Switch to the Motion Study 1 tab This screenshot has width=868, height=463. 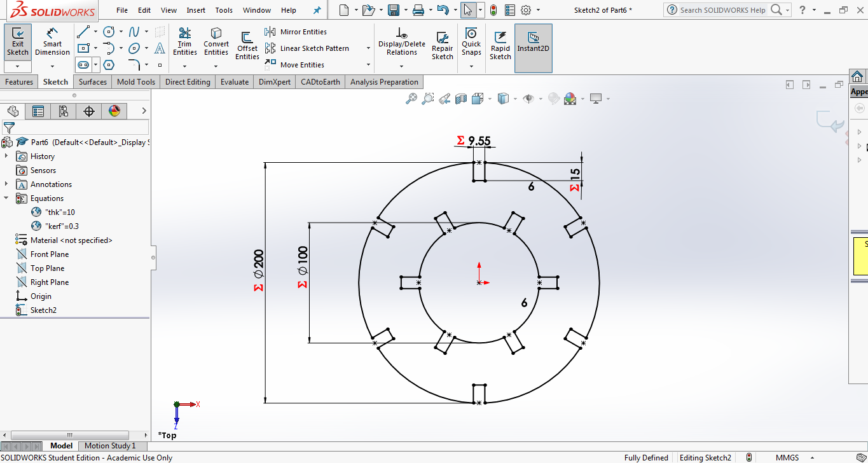pyautogui.click(x=110, y=446)
